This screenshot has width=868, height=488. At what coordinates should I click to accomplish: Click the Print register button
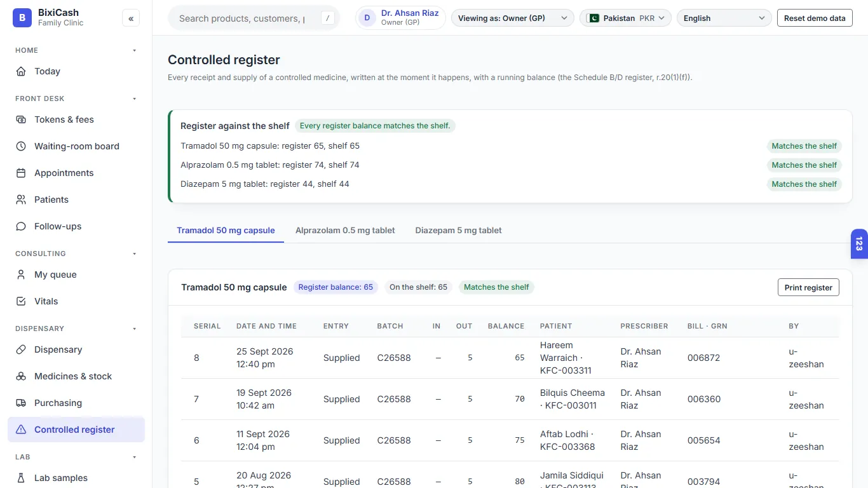[808, 287]
